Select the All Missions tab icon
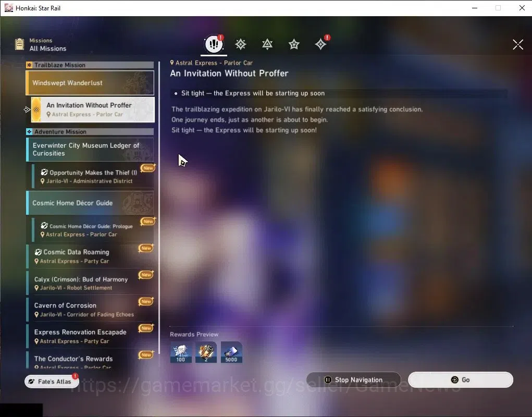Viewport: 532px width, 417px height. (214, 44)
